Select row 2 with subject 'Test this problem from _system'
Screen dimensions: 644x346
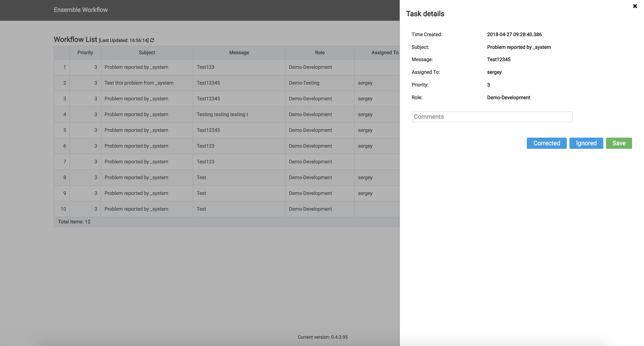coord(139,83)
